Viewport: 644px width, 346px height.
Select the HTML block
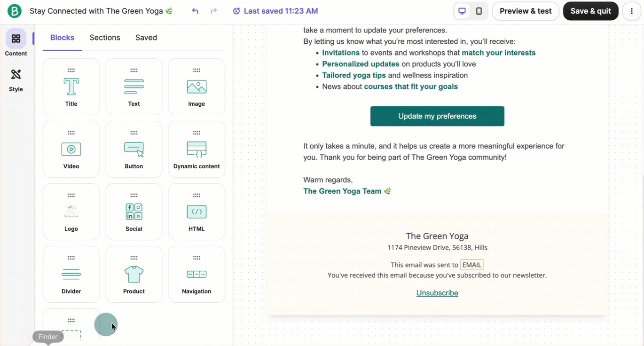click(196, 212)
